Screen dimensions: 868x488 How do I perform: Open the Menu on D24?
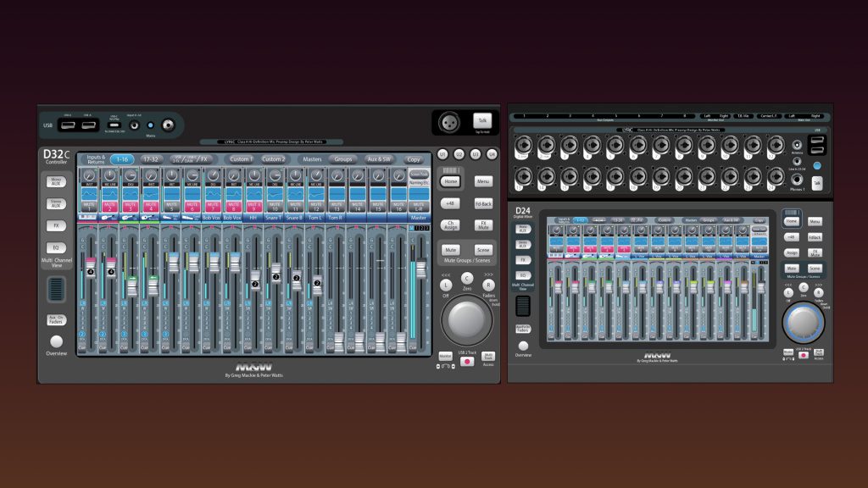pos(815,221)
